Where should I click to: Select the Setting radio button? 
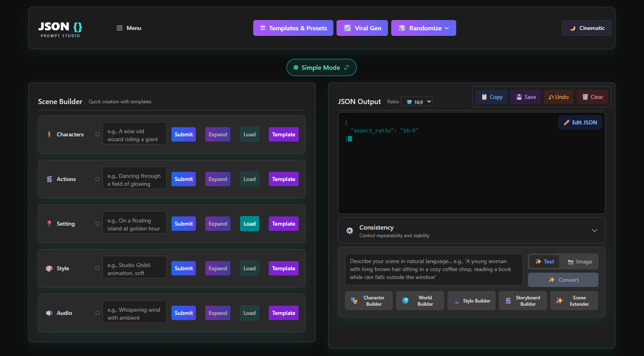click(x=97, y=224)
